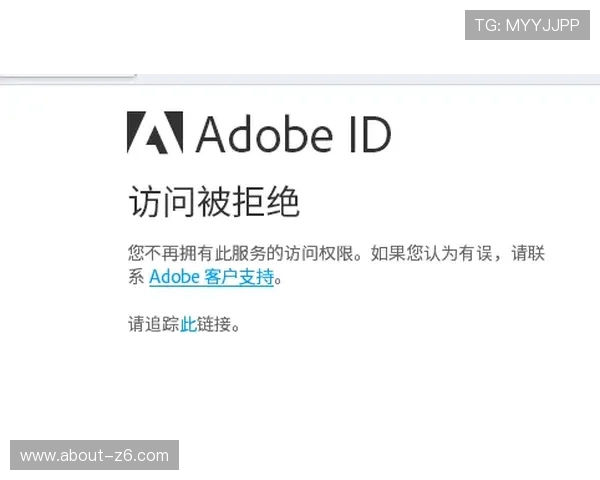Click the Adobe logo icon

coord(155,132)
